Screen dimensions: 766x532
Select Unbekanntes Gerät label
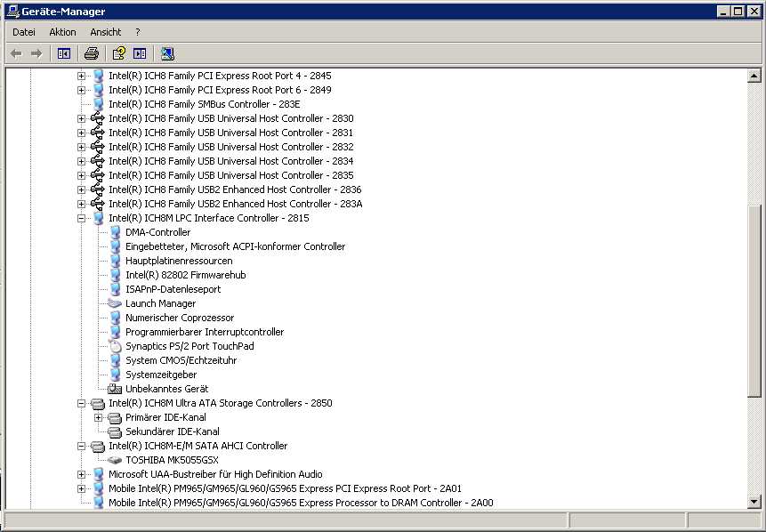point(167,389)
